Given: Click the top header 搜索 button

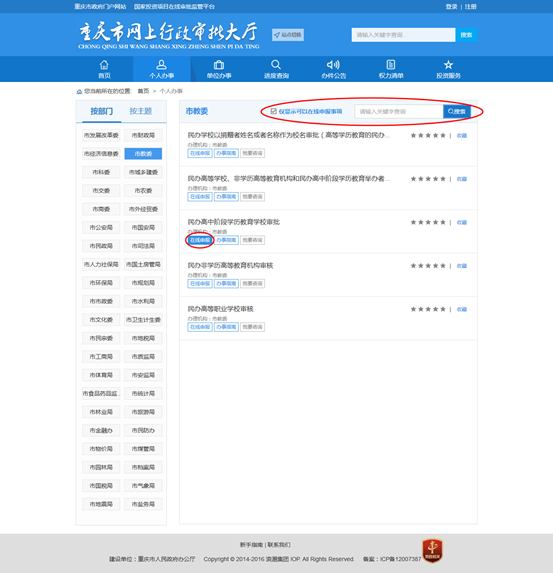Looking at the screenshot, I should pyautogui.click(x=466, y=35).
